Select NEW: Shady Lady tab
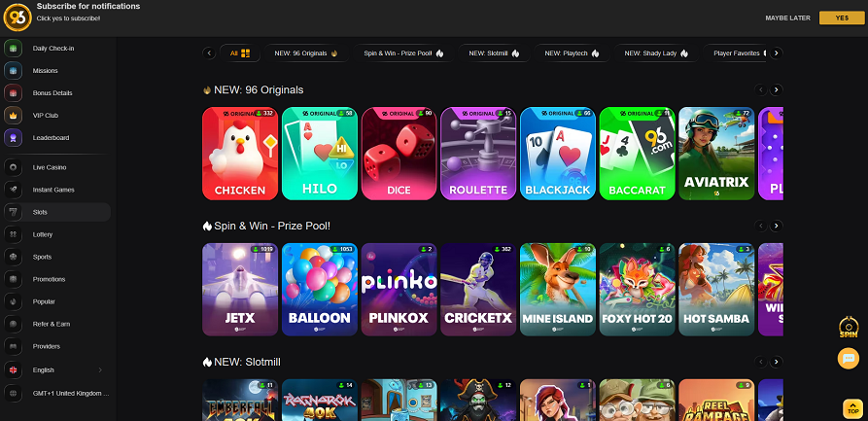Screen dimensions: 868x421 click(656, 53)
